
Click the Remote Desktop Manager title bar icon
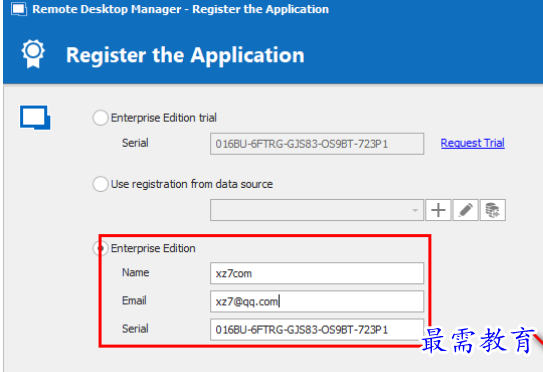point(19,9)
